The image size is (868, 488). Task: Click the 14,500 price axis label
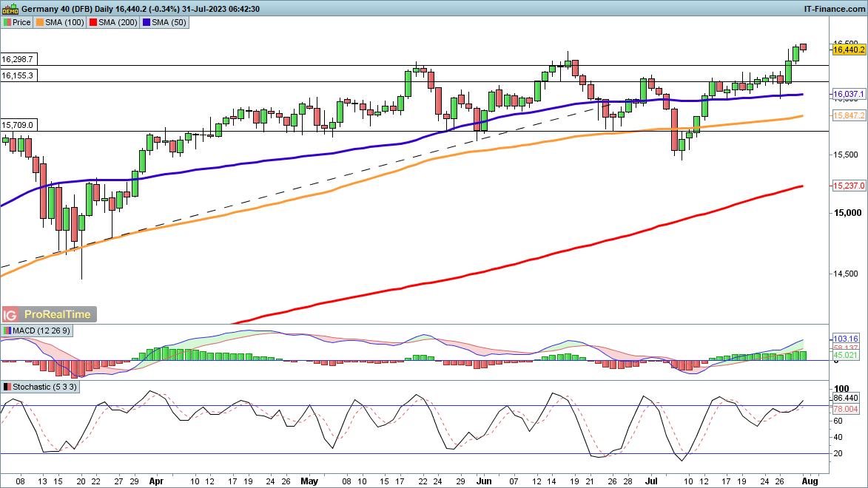point(845,274)
